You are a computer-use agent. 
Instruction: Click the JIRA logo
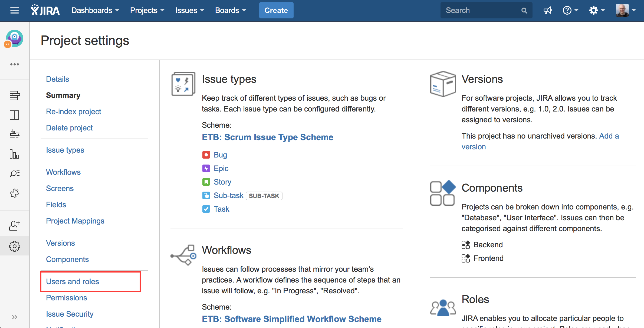(x=45, y=10)
